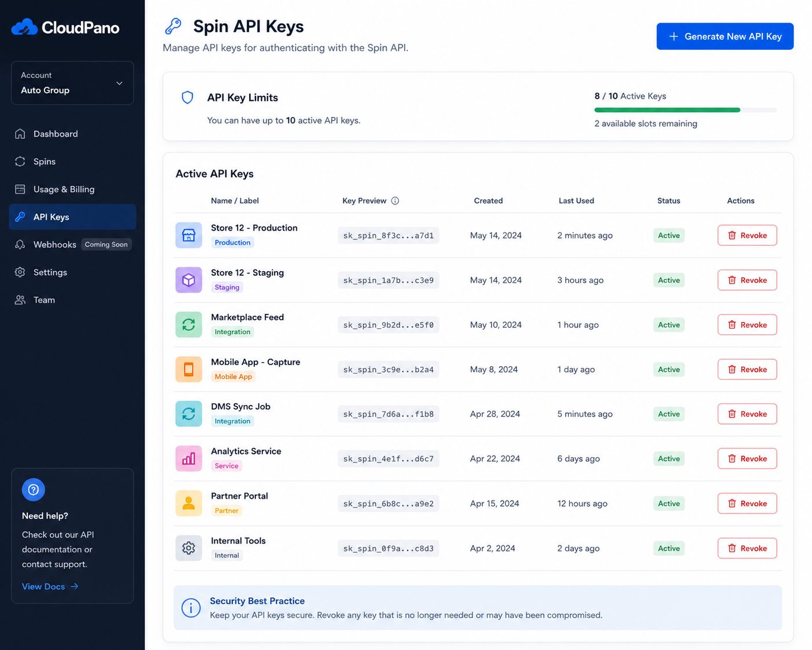Click the Partner tag label
The image size is (812, 650).
click(226, 510)
